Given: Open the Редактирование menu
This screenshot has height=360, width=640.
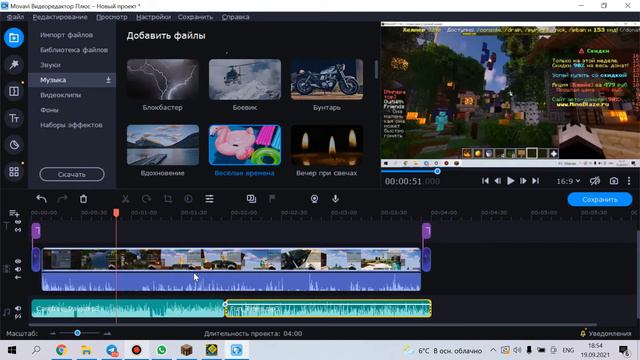Looking at the screenshot, I should point(60,17).
